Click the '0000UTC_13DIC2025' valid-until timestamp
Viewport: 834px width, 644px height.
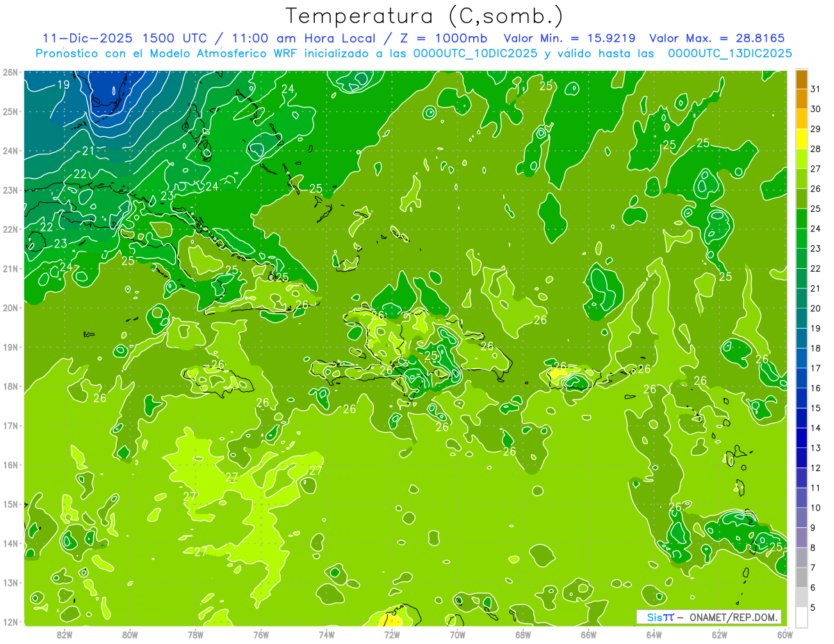(x=730, y=53)
